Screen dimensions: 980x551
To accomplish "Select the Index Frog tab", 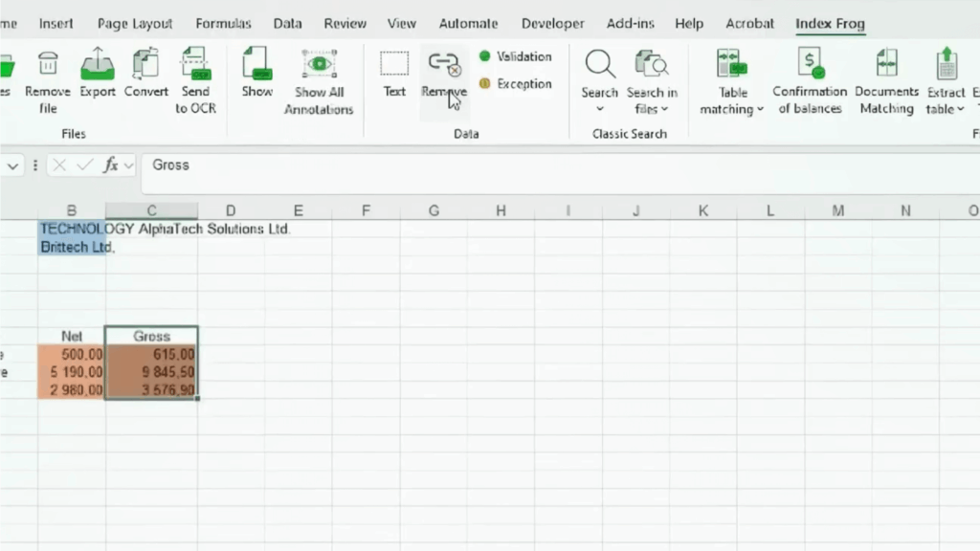I will [x=830, y=23].
